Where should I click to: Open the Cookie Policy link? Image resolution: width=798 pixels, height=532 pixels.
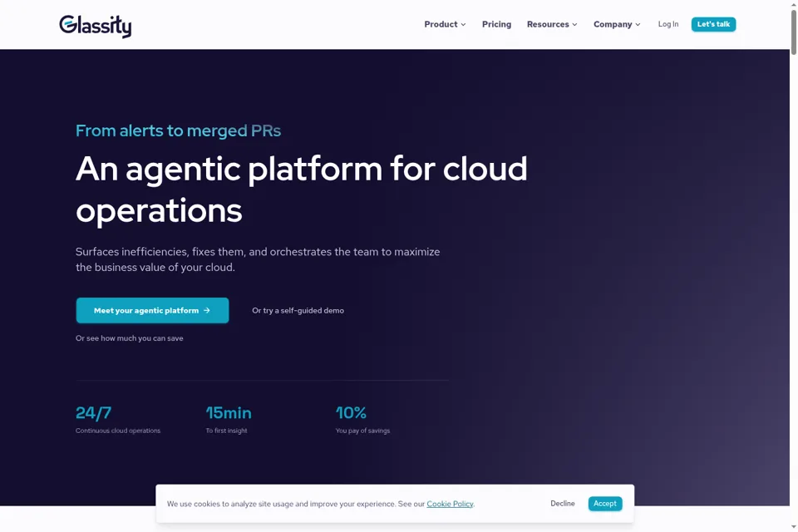coord(450,504)
